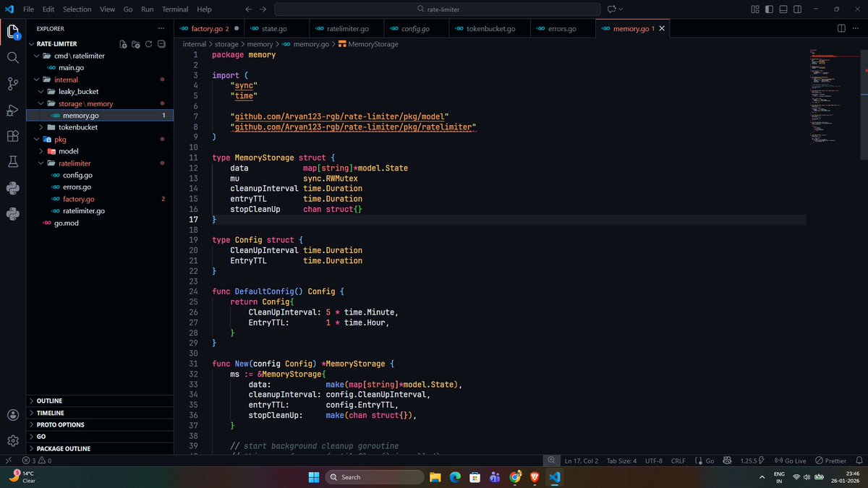868x488 pixels.
Task: Click the New File icon in the Explorer header
Action: point(122,44)
